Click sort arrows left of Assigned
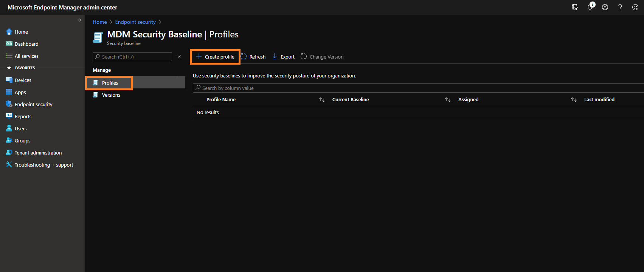The height and width of the screenshot is (272, 644). pyautogui.click(x=448, y=100)
